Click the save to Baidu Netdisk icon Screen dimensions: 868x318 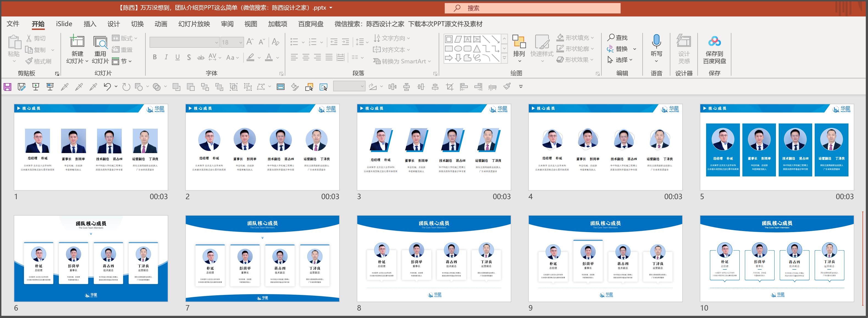[714, 42]
